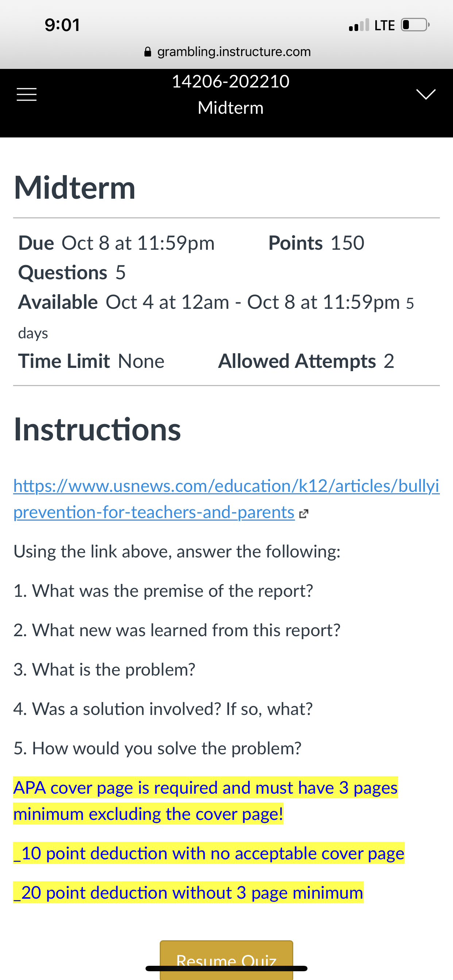Viewport: 453px width, 980px height.
Task: Click the Resume Quiz button
Action: point(226,960)
